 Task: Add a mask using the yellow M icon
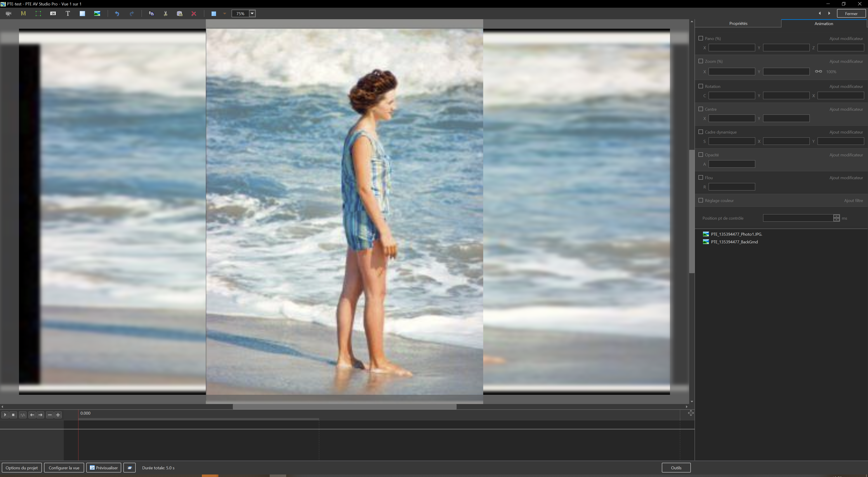pyautogui.click(x=23, y=14)
